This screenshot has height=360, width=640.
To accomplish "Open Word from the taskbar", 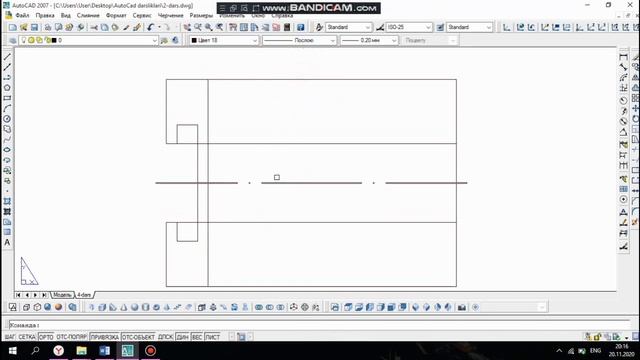I will tap(104, 351).
